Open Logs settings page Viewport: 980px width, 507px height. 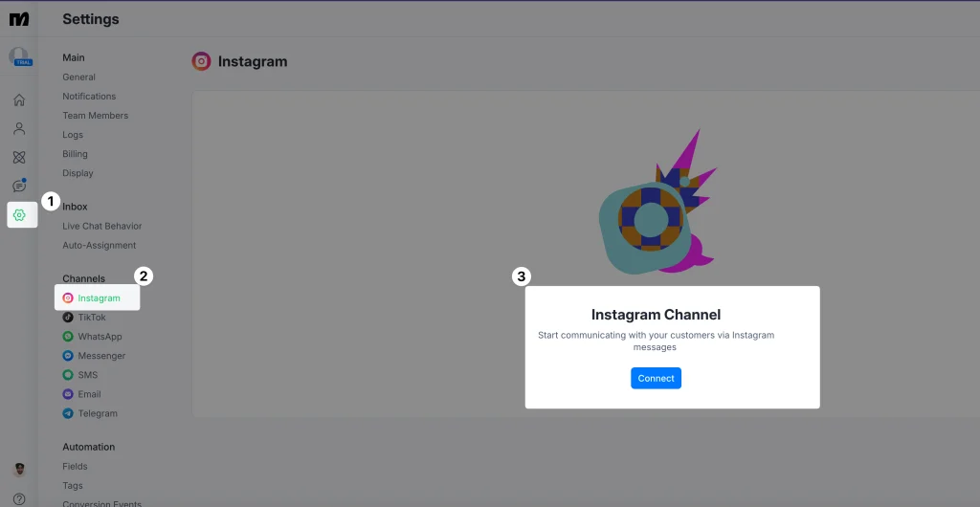pyautogui.click(x=73, y=135)
